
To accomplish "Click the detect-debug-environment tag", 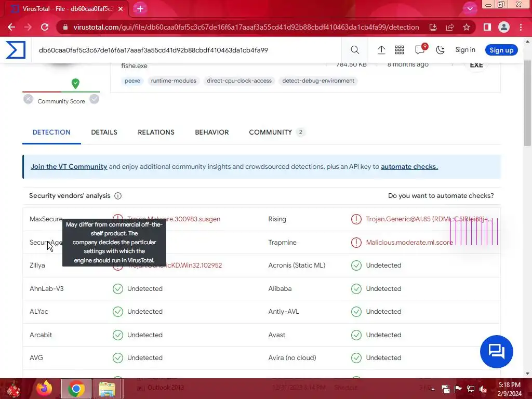I will [318, 81].
